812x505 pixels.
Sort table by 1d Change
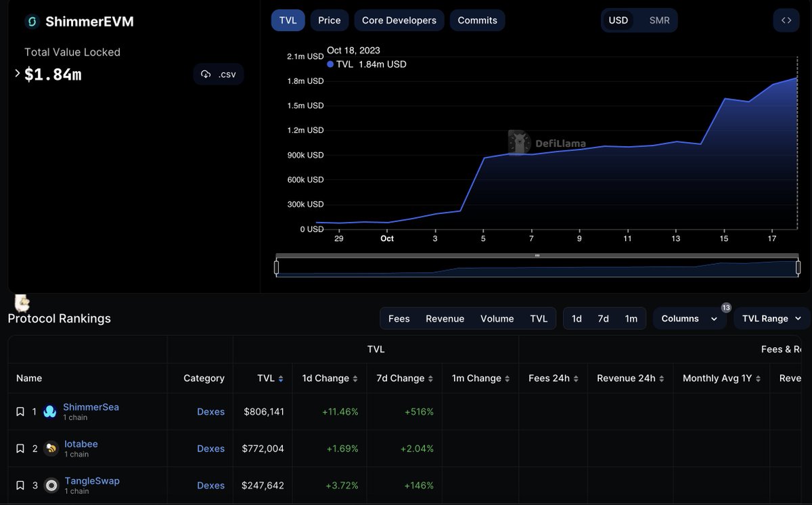(330, 378)
